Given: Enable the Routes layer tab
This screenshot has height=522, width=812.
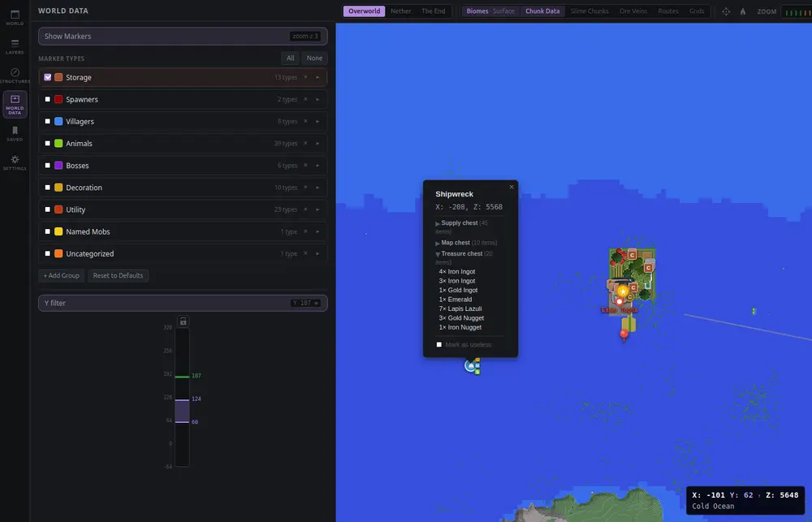Looking at the screenshot, I should (x=668, y=11).
